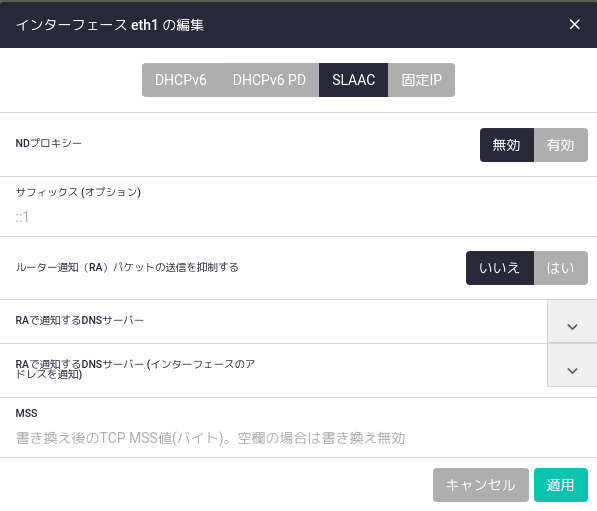Viewport: 597px width, 511px height.
Task: Click the NDプロキシー label
Action: 48,144
